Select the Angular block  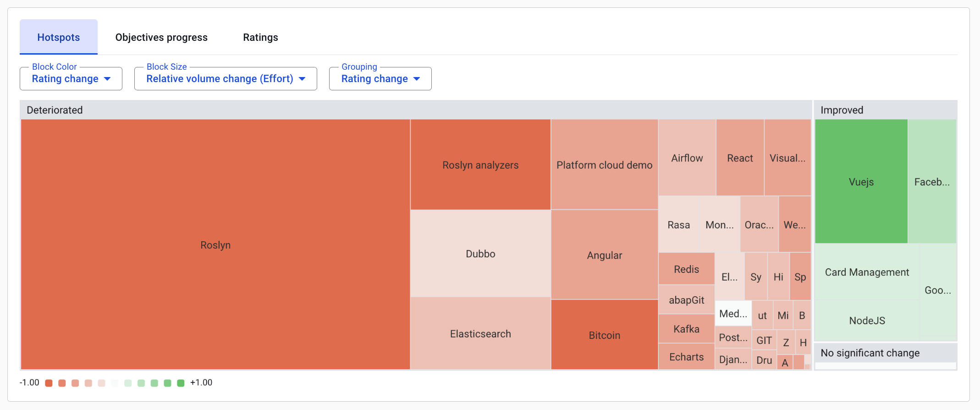tap(604, 255)
